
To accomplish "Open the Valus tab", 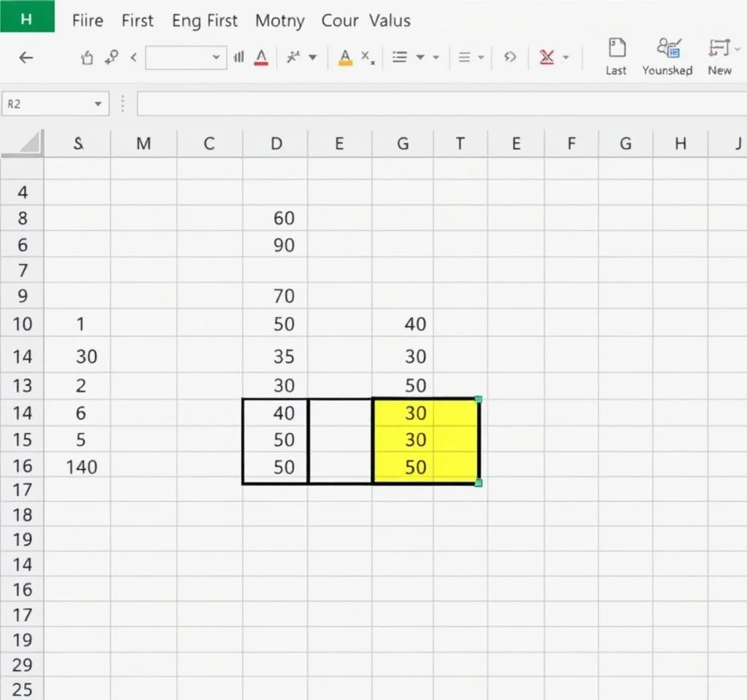I will [x=390, y=20].
